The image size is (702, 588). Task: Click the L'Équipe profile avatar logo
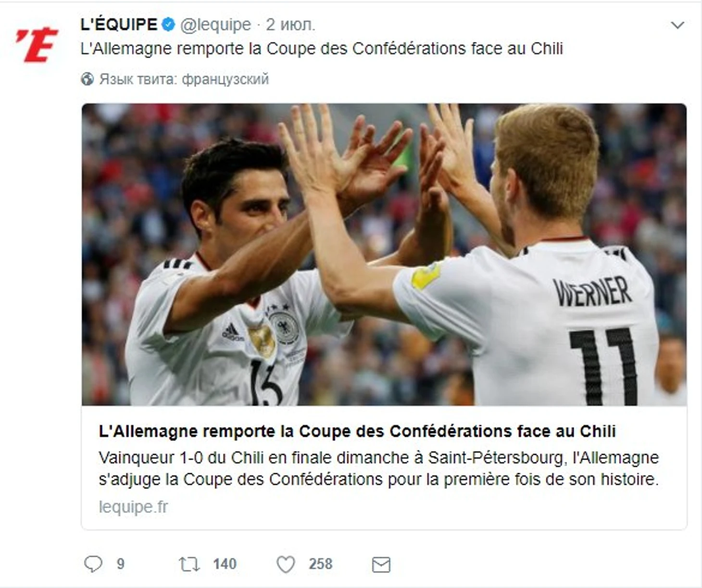click(37, 45)
